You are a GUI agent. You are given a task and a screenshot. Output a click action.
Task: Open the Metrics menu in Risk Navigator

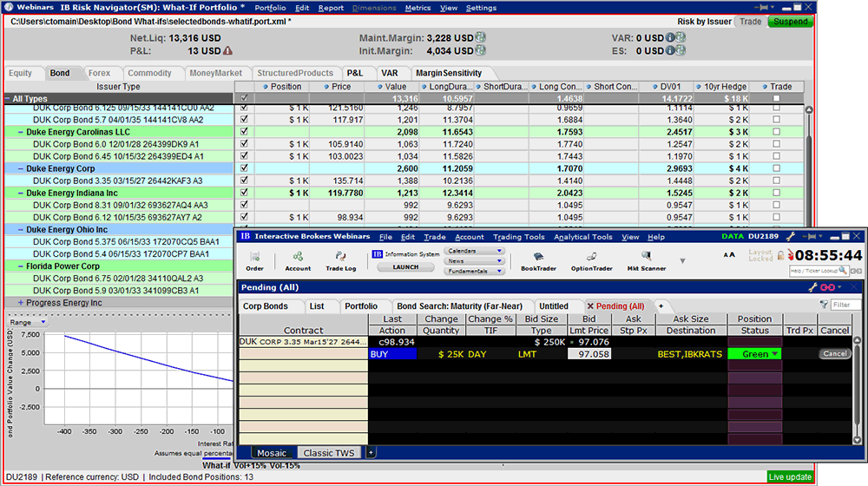pos(418,8)
